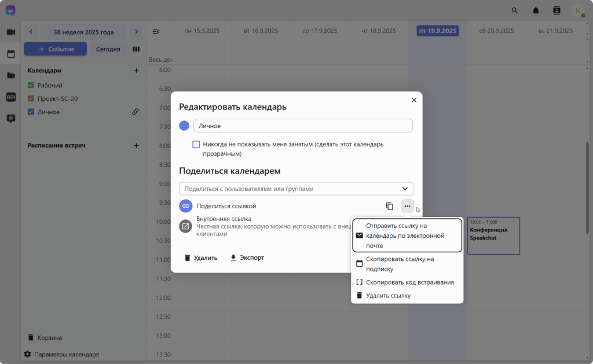Click the Удалить button in dialog
The width and height of the screenshot is (593, 364).
point(201,258)
